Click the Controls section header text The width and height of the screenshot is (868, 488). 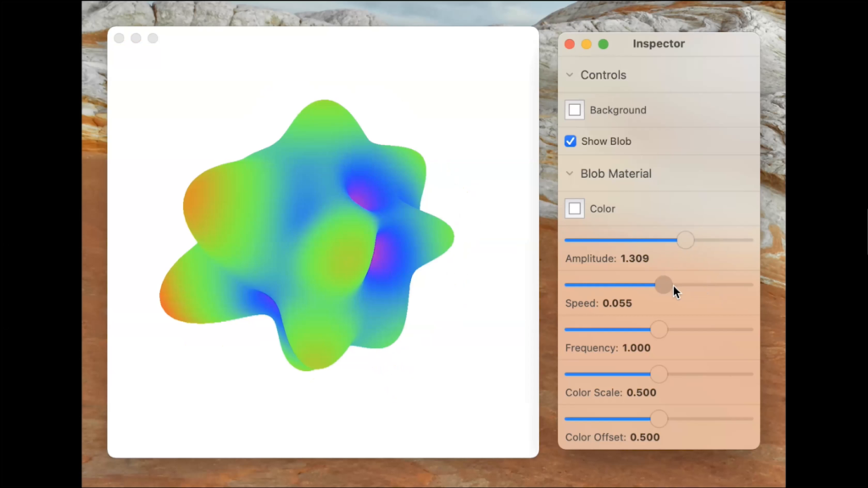point(604,75)
